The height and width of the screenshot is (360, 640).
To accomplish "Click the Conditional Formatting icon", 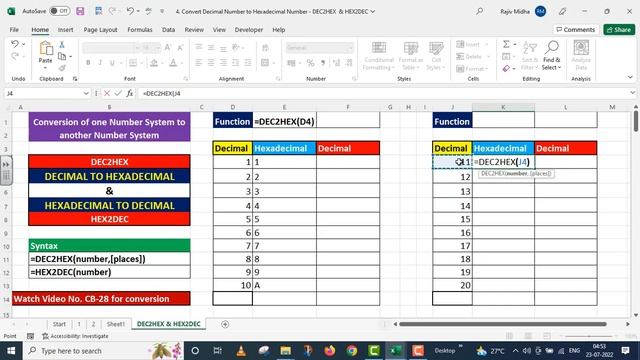I will pos(379,48).
